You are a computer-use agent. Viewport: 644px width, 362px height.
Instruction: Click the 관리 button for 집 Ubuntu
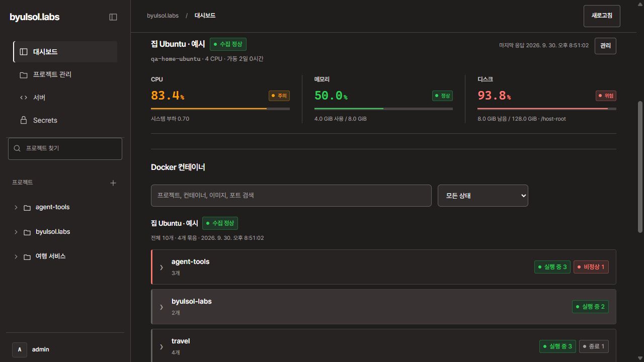point(605,46)
